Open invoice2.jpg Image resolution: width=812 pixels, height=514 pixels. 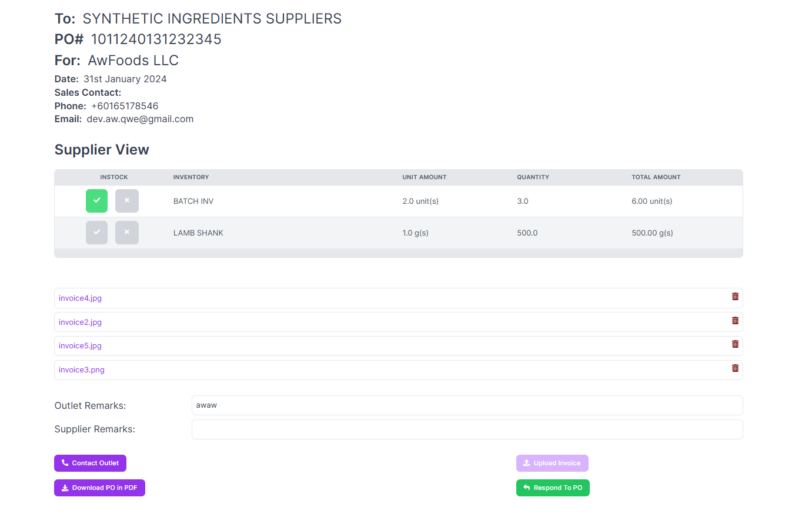click(80, 322)
